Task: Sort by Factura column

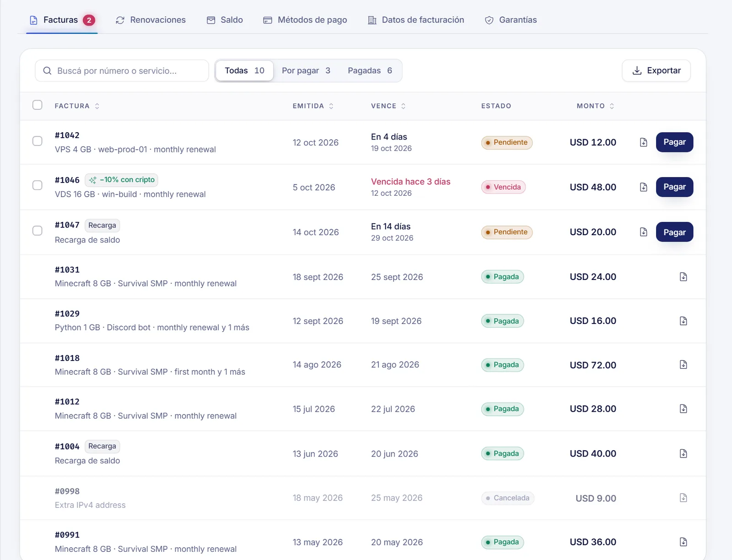Action: [x=77, y=106]
